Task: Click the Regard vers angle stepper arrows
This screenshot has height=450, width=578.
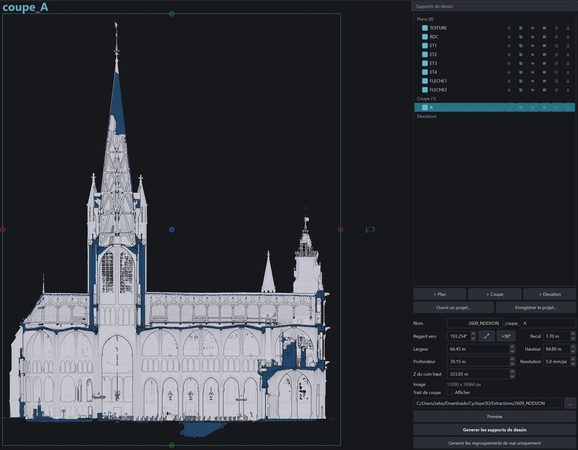Action: pyautogui.click(x=473, y=336)
